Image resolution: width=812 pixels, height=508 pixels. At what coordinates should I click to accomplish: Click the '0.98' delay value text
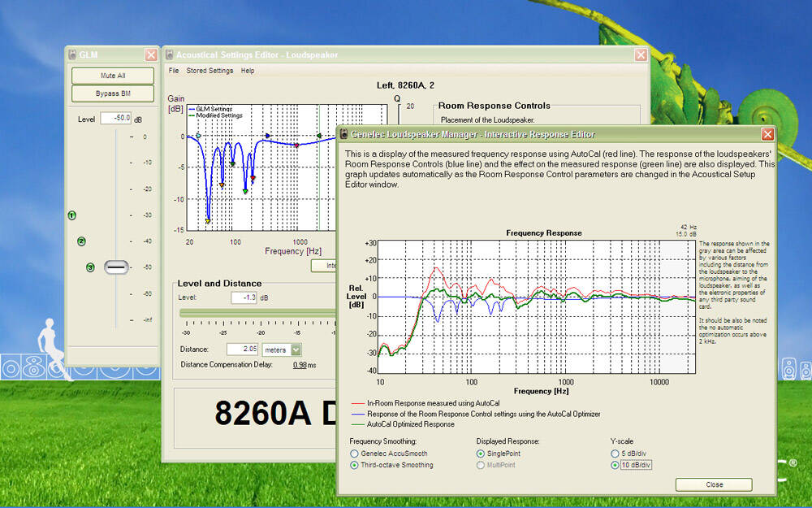click(300, 365)
